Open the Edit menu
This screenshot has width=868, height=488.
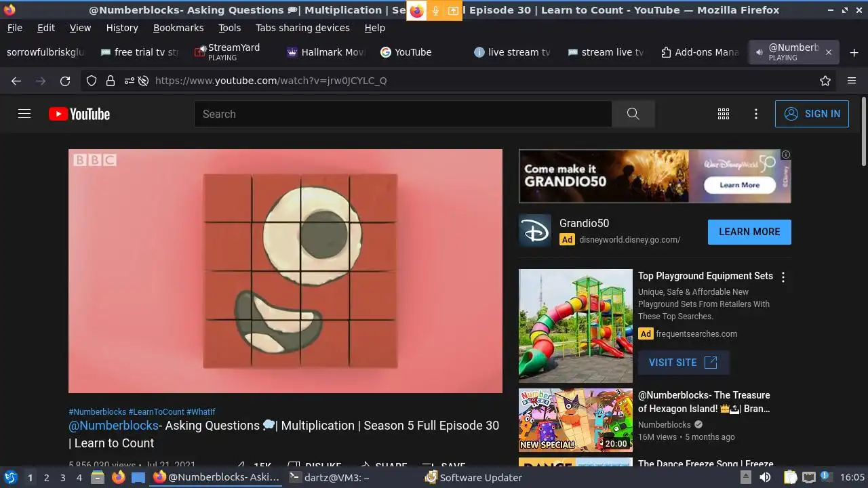[46, 28]
